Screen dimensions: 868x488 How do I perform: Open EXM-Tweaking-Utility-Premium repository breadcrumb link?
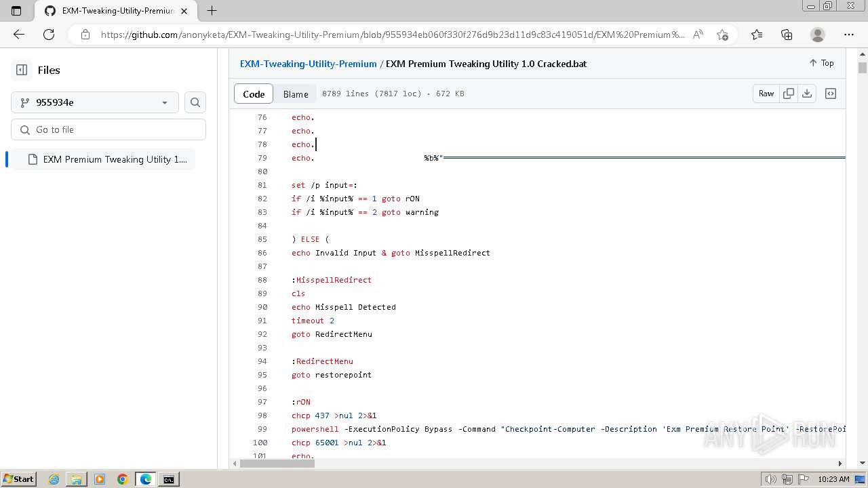pos(308,64)
